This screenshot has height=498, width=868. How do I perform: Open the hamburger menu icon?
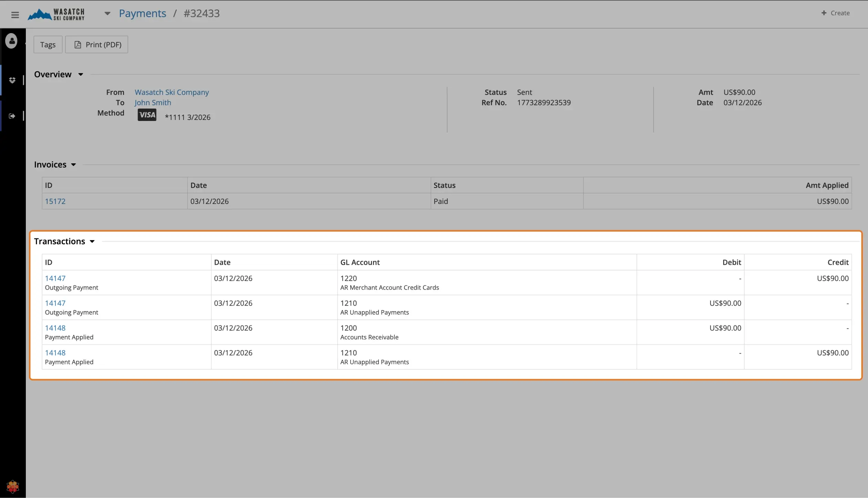point(15,14)
